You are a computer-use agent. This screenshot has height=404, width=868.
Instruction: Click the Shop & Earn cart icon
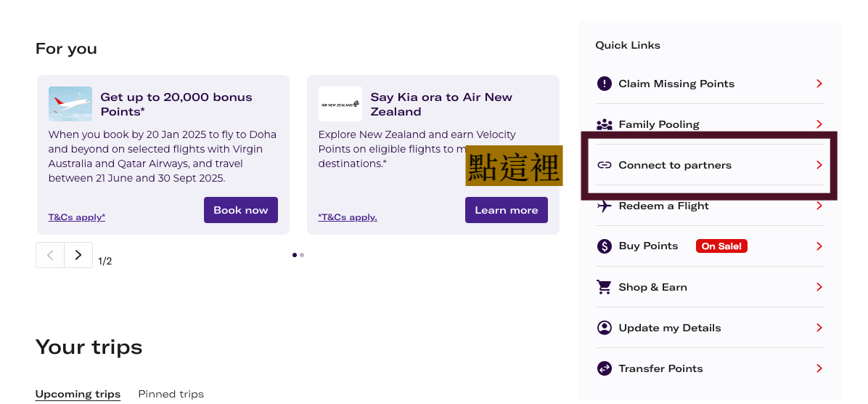(604, 287)
